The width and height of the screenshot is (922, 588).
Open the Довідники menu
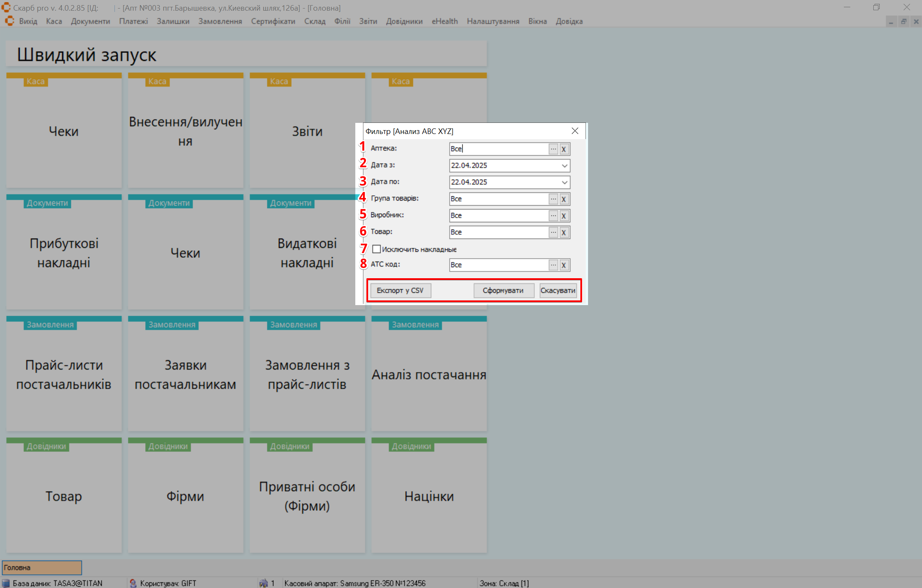(x=404, y=21)
